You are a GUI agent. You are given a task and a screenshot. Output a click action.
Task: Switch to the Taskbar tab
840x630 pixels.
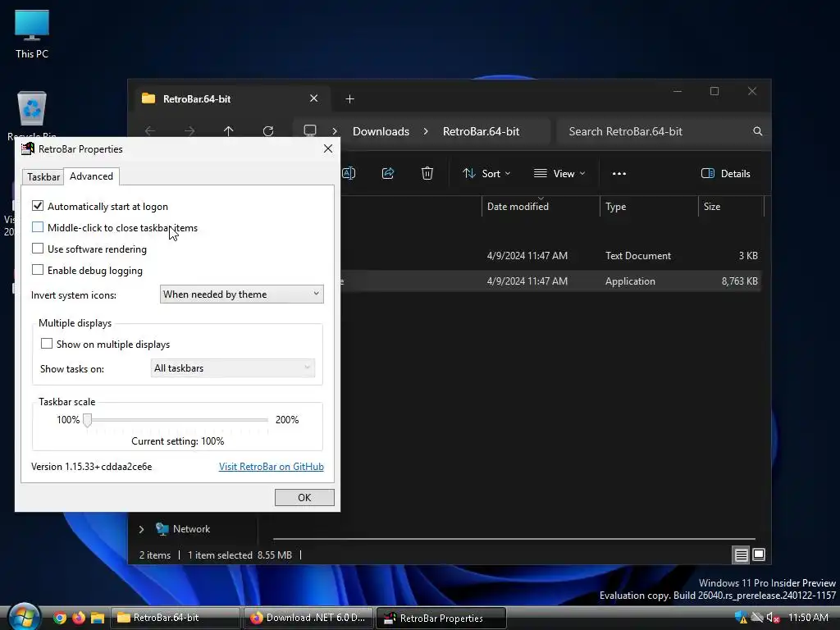click(x=43, y=177)
